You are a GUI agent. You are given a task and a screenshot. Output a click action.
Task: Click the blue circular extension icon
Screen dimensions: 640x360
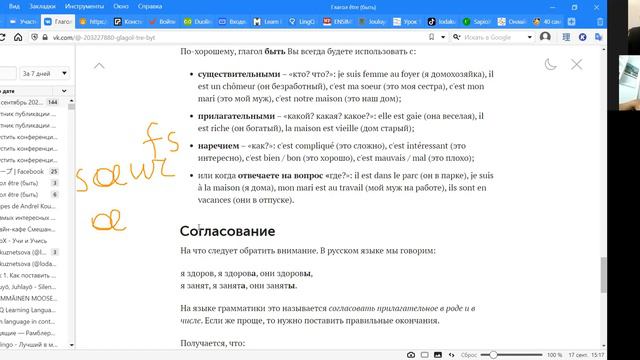click(x=582, y=37)
